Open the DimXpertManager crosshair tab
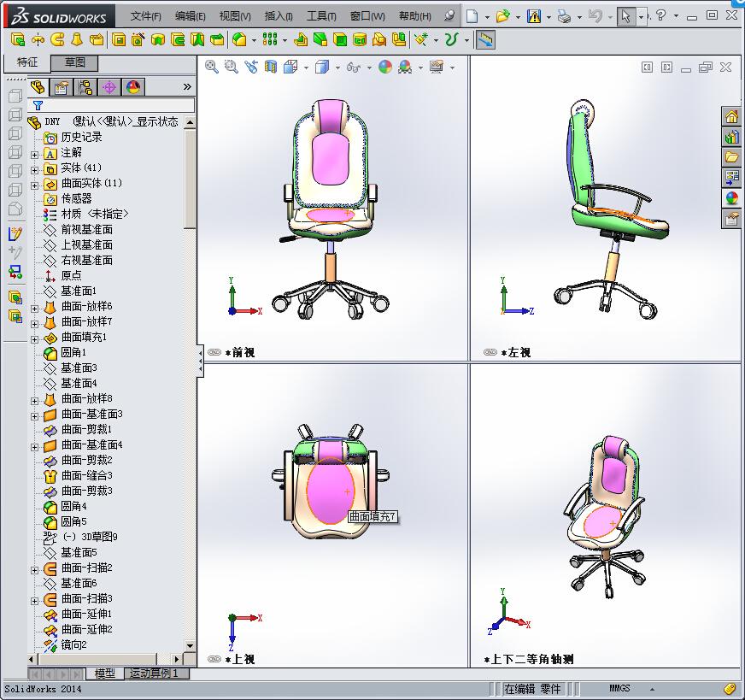This screenshot has width=745, height=700. [x=109, y=87]
